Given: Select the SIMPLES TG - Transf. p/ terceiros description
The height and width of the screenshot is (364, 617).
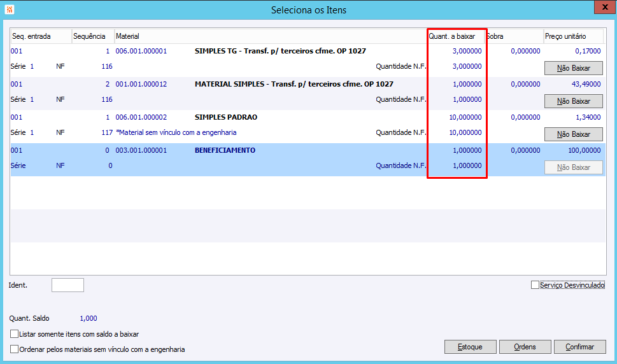Looking at the screenshot, I should [280, 51].
